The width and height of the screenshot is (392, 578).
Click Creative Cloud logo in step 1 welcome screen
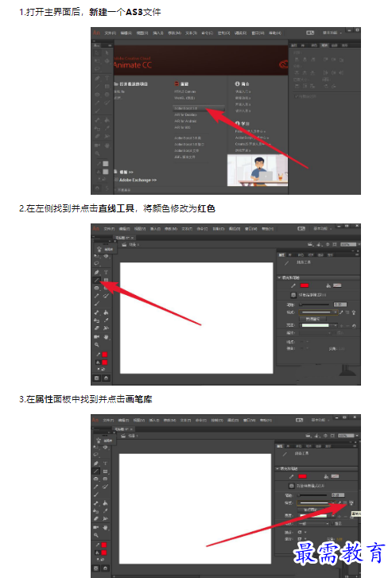click(x=283, y=64)
